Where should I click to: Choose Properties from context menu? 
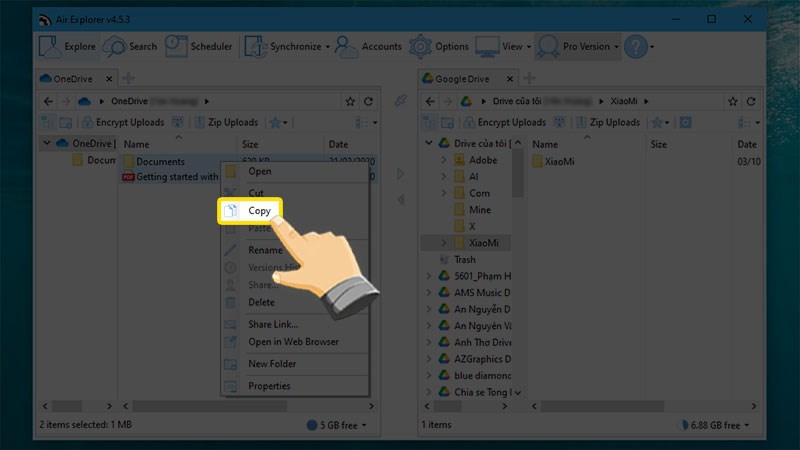[x=295, y=386]
